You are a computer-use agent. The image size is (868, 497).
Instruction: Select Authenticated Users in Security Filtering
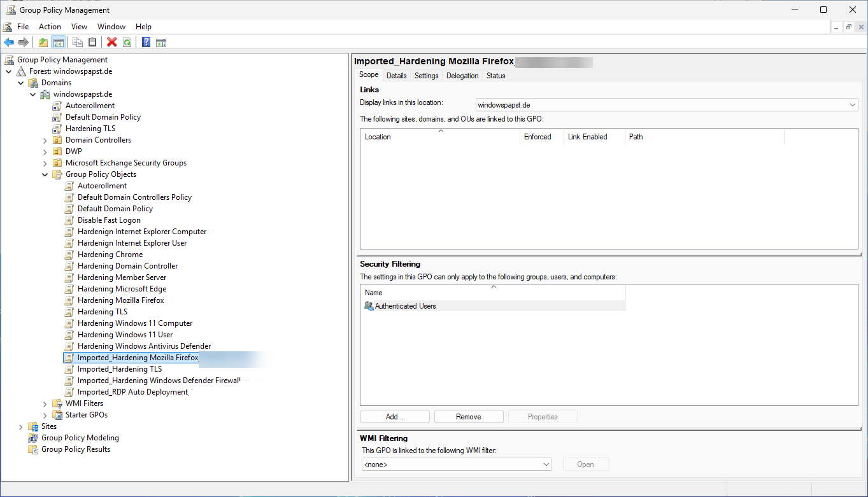point(405,306)
